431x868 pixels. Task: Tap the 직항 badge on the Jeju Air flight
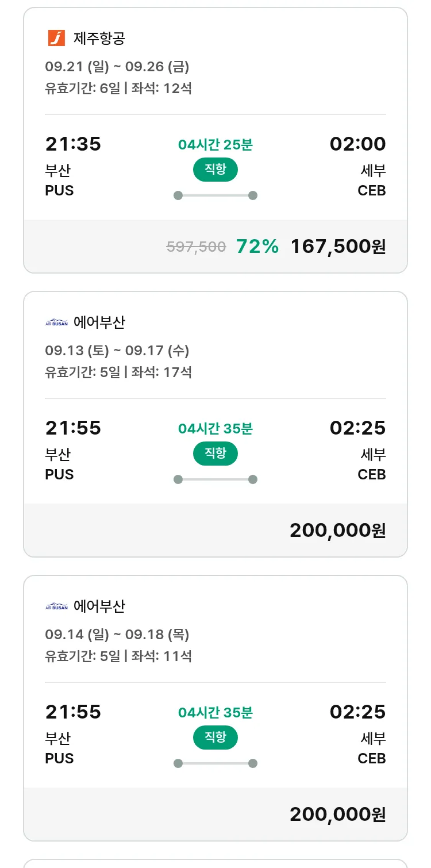point(215,170)
